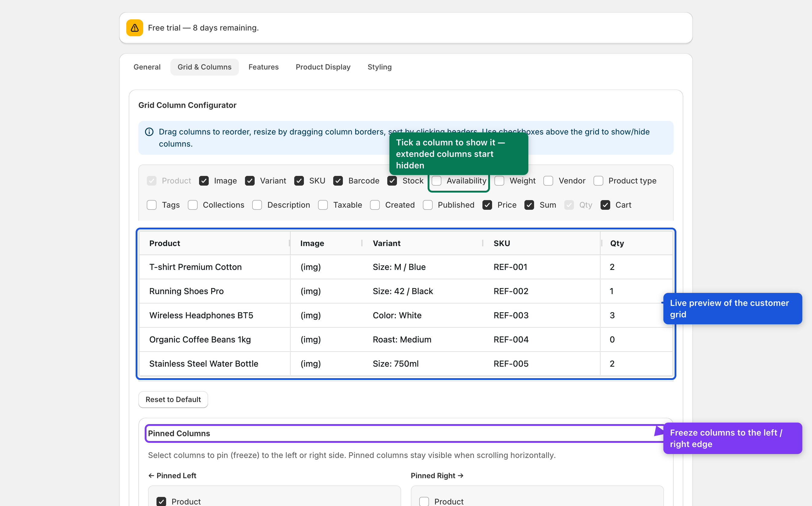Uncheck Product under Pinned Left

point(161,502)
